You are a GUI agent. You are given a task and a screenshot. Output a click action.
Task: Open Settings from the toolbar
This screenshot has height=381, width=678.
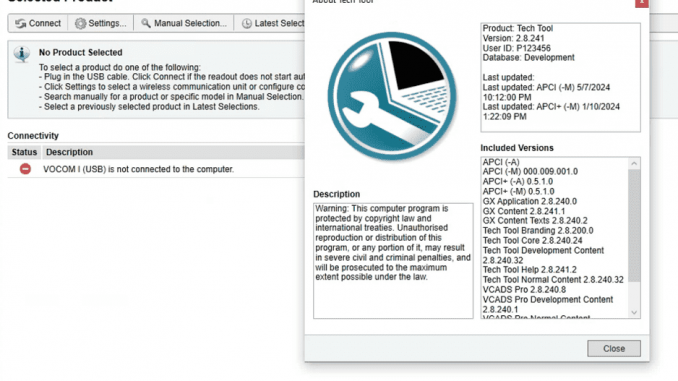coord(100,23)
